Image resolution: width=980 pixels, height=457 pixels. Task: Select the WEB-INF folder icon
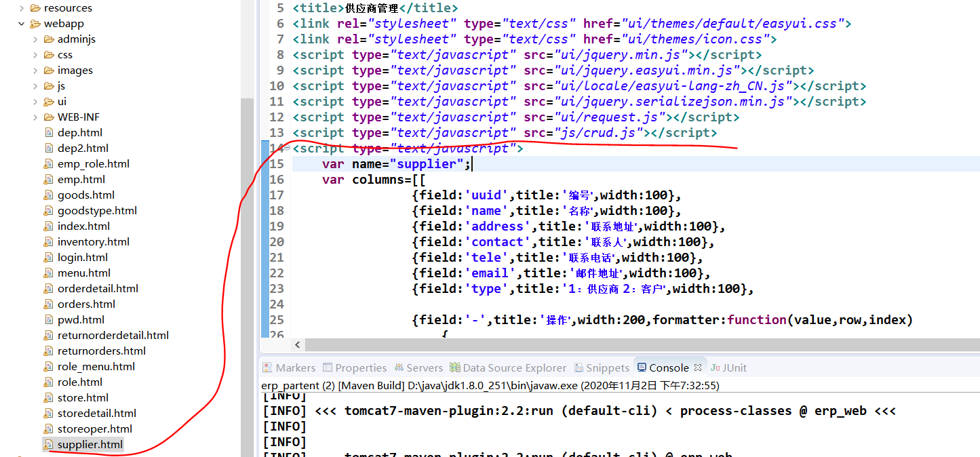(x=49, y=117)
